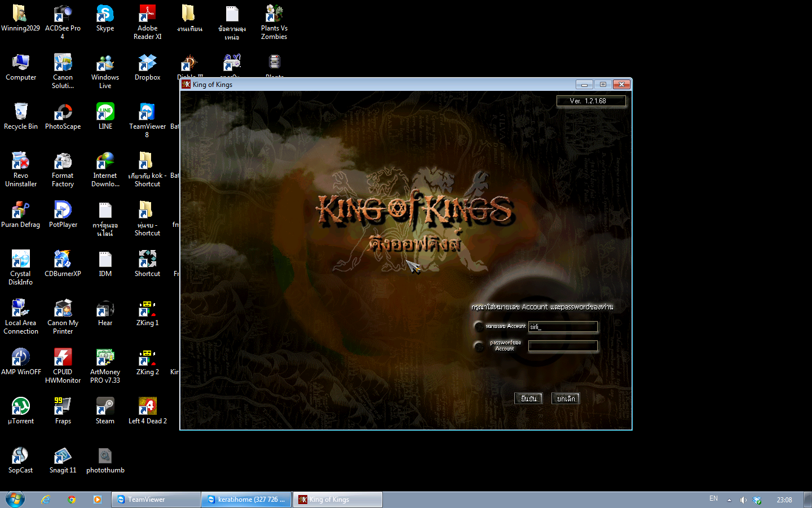This screenshot has width=812, height=508.
Task: Click the Account number input field
Action: 563,327
